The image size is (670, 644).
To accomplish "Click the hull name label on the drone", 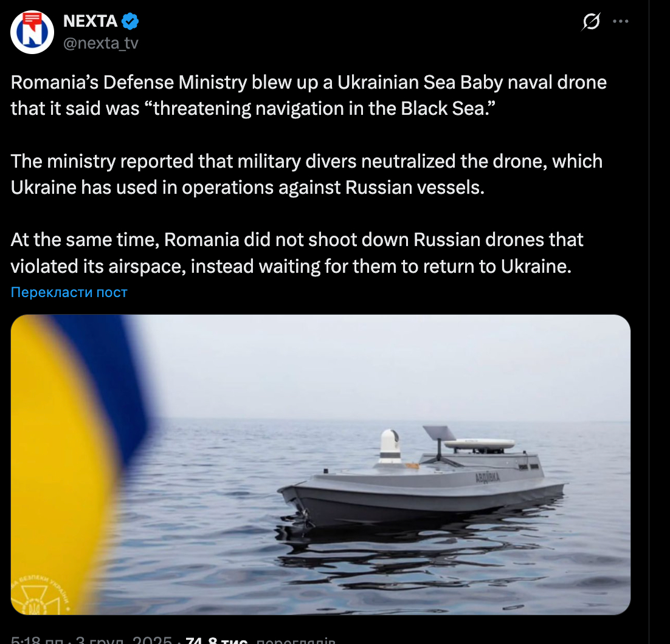I will click(488, 477).
